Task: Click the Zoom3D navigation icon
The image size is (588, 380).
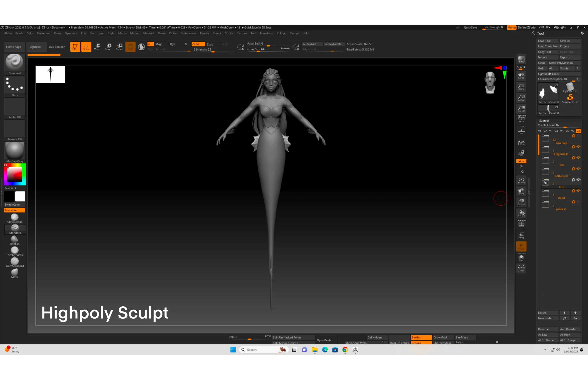Action: [521, 202]
